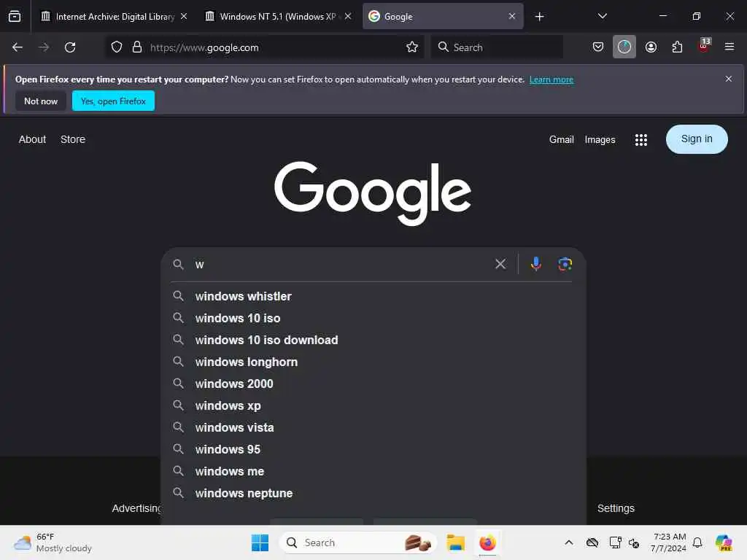The image size is (747, 560).
Task: Open Copilot preview icon in taskbar
Action: pos(724,542)
